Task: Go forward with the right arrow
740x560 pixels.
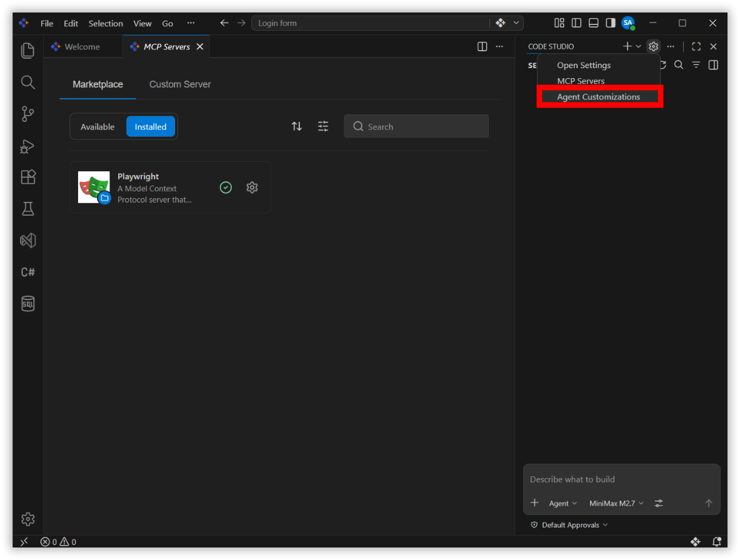Action: click(x=241, y=22)
